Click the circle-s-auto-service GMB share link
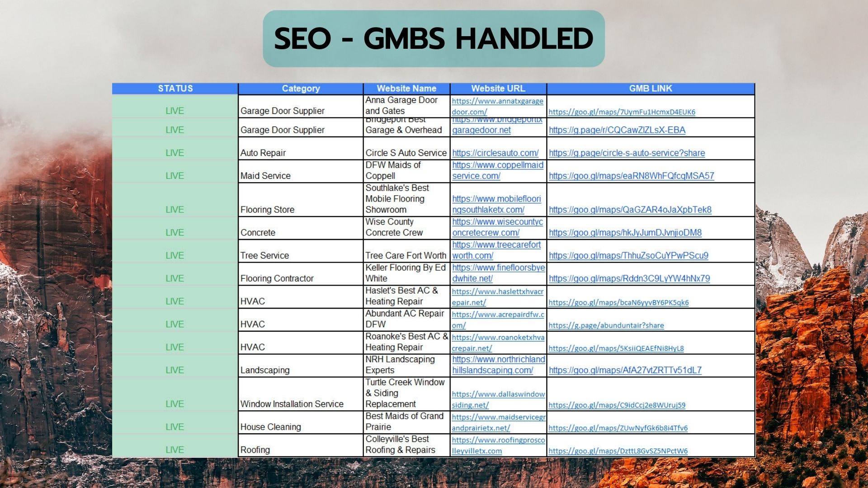 click(x=627, y=153)
